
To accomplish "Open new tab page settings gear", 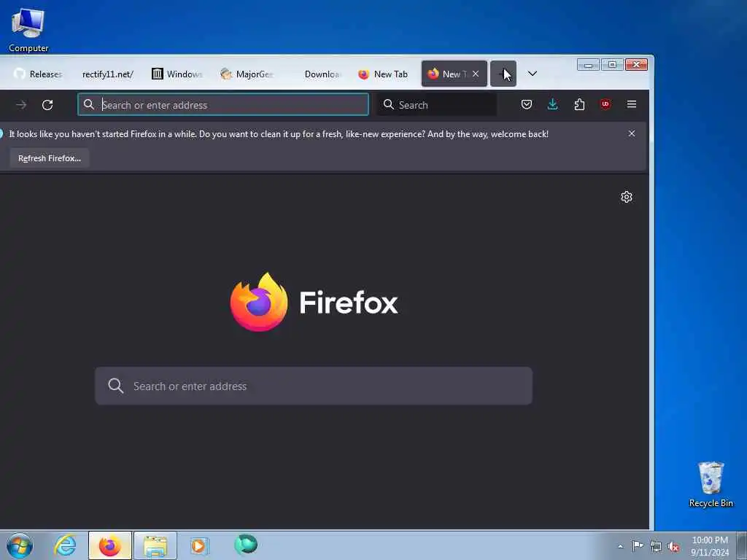I will point(627,197).
